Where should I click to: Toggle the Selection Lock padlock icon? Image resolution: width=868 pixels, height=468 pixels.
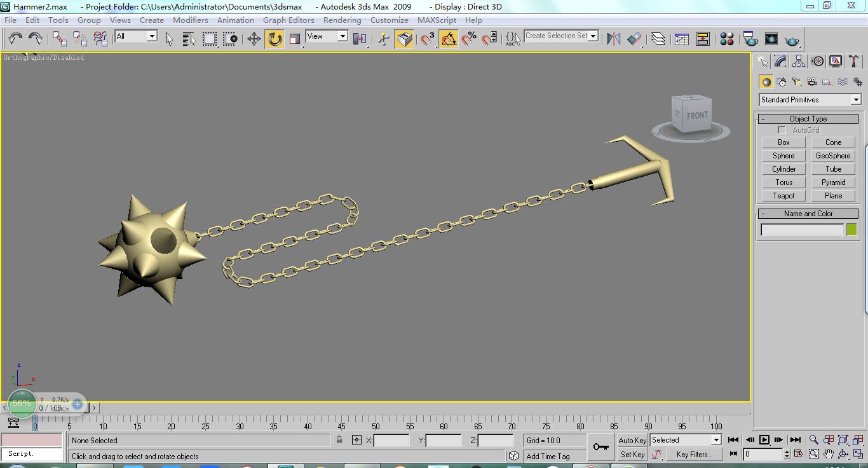[339, 440]
